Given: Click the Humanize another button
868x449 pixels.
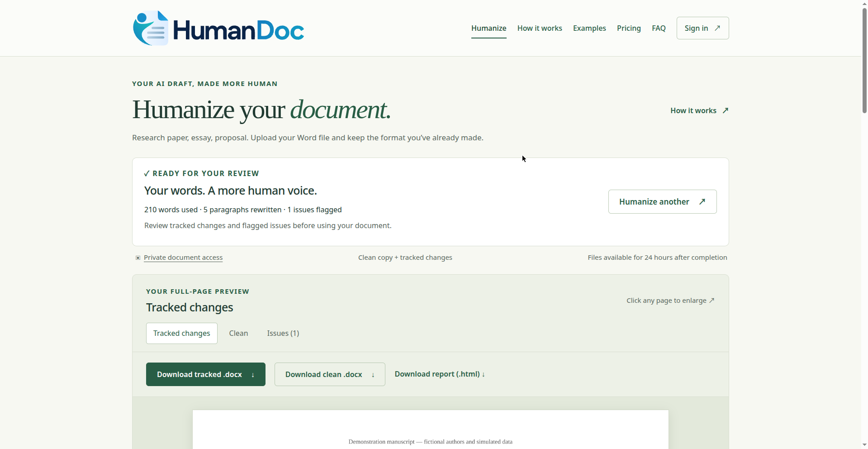Looking at the screenshot, I should tap(662, 201).
